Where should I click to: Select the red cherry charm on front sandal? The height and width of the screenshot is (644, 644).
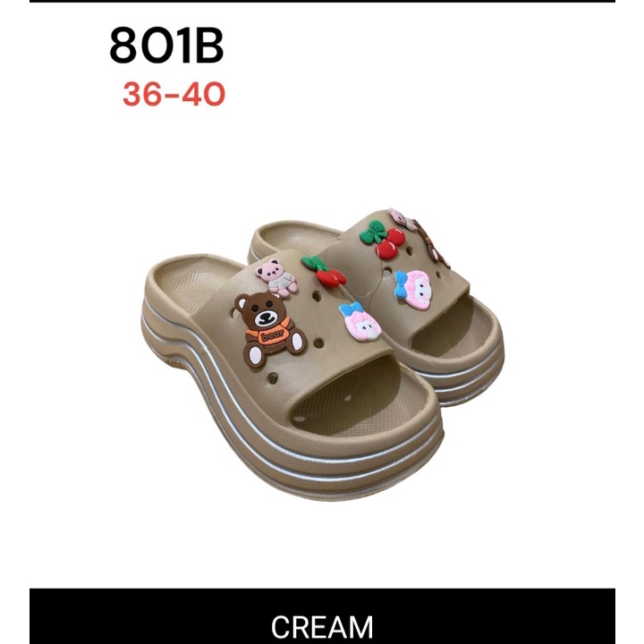click(325, 270)
